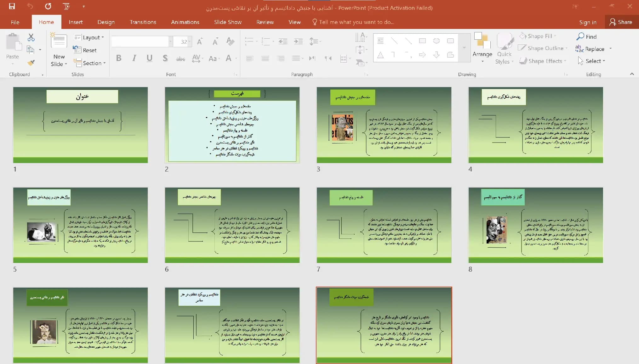This screenshot has width=639, height=364.
Task: Open the Section dropdown
Action: (x=89, y=63)
